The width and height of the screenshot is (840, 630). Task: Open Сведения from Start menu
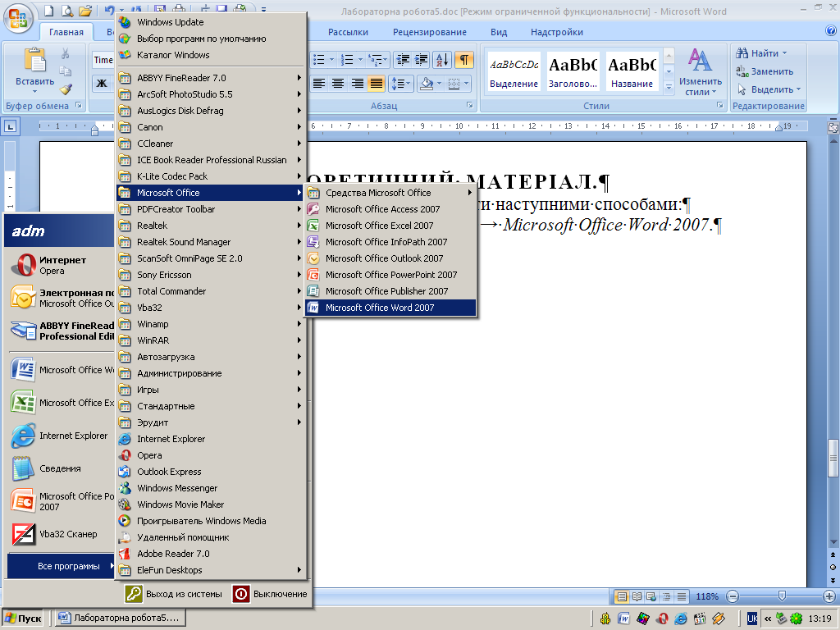click(x=61, y=468)
